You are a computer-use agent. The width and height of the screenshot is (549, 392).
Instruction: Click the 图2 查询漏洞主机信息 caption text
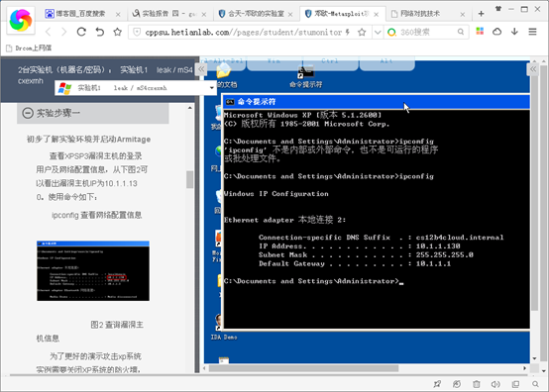[90, 332]
